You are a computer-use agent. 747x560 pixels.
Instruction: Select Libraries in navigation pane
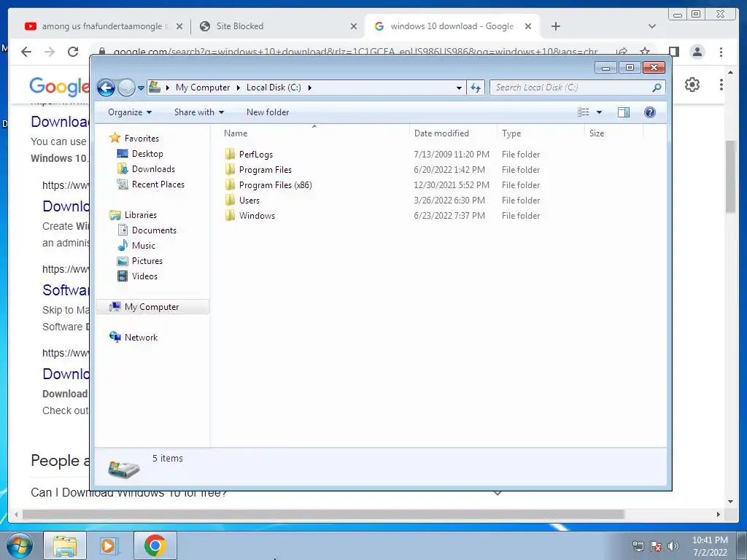click(x=141, y=215)
